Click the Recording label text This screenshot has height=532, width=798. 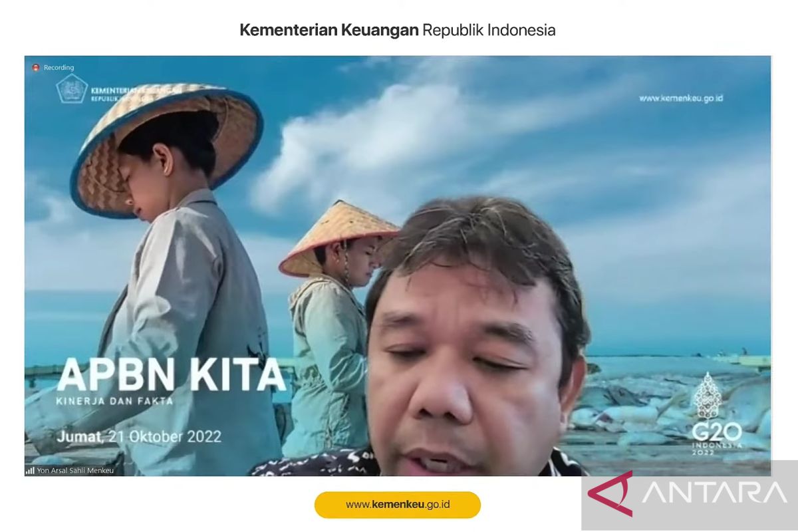point(59,67)
